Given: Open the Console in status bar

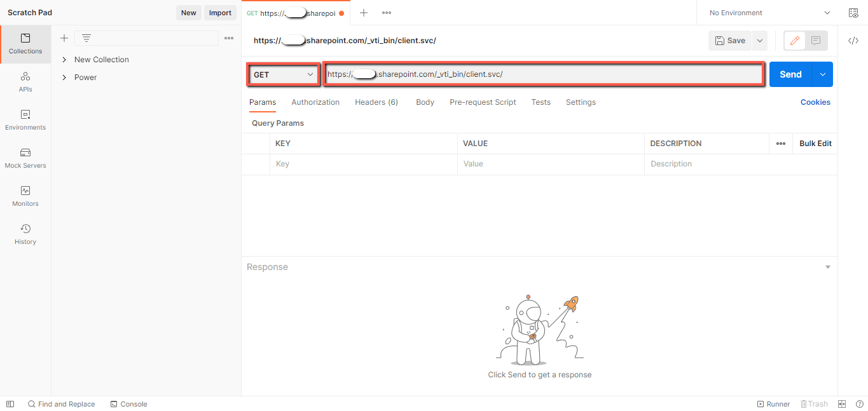Looking at the screenshot, I should (x=128, y=404).
